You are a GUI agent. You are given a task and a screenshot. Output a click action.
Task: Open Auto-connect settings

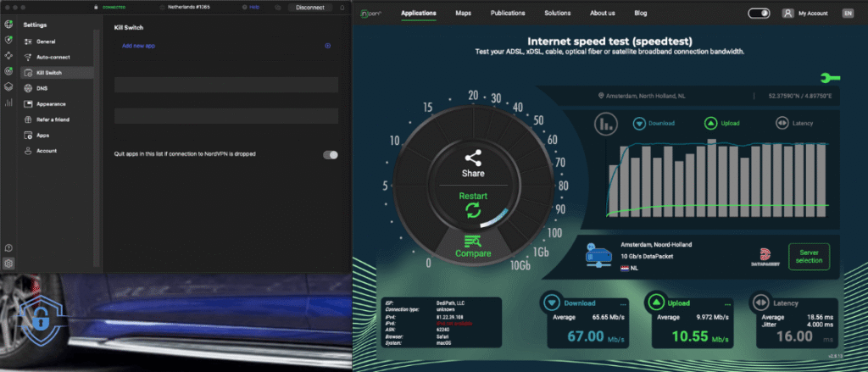click(57, 57)
